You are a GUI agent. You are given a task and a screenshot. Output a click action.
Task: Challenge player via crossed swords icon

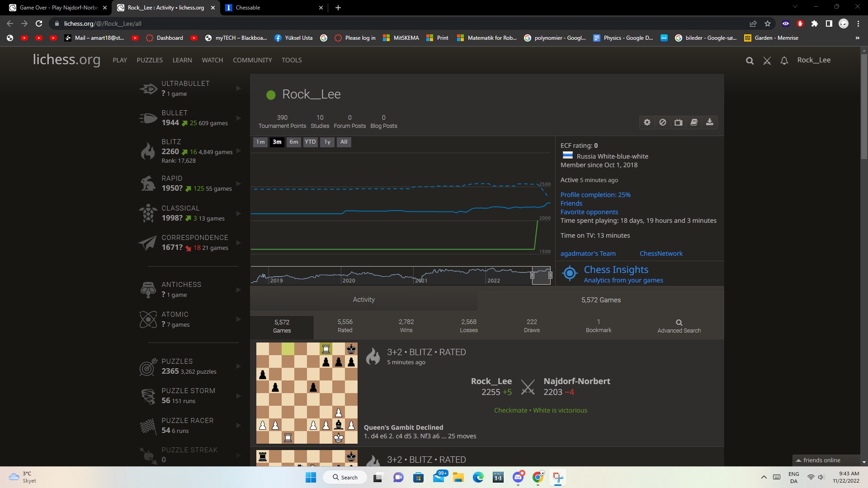(x=767, y=60)
